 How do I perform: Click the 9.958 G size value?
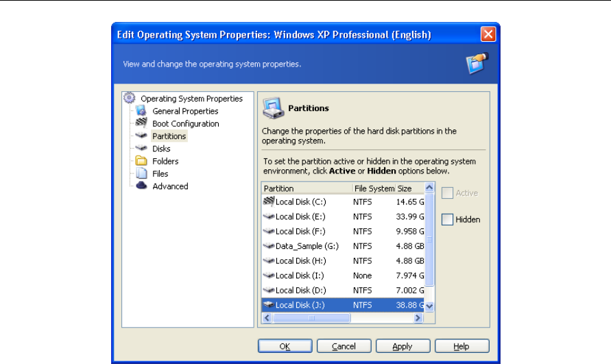(410, 231)
